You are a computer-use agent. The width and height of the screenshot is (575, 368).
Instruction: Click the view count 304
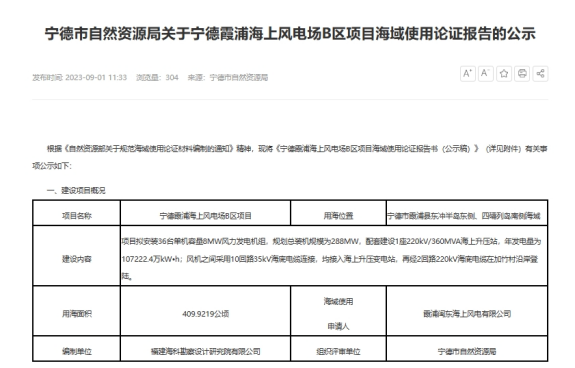(x=172, y=78)
